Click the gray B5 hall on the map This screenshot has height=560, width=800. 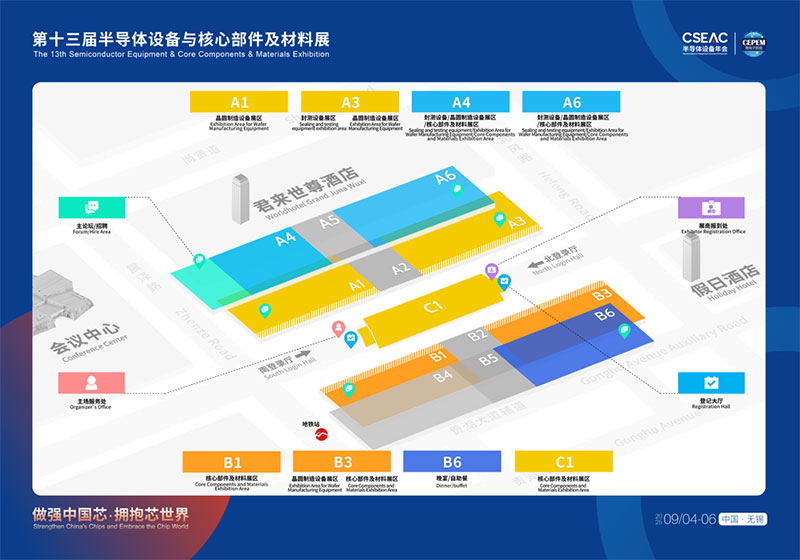coord(487,359)
